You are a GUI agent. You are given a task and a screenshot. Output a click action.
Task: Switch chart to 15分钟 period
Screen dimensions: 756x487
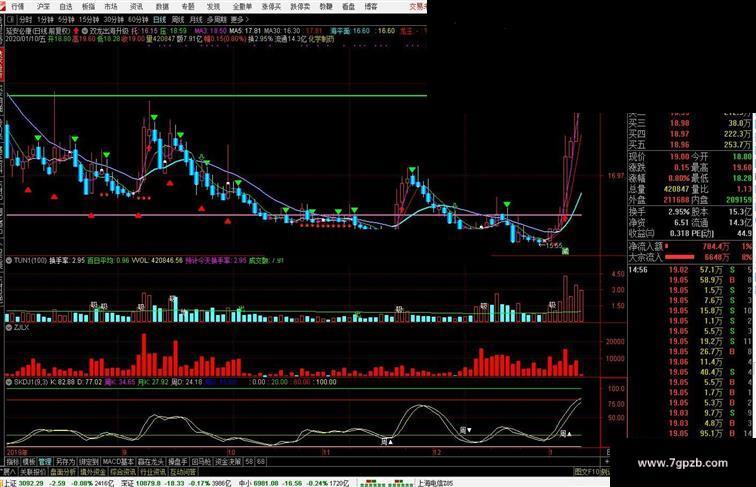tap(89, 20)
